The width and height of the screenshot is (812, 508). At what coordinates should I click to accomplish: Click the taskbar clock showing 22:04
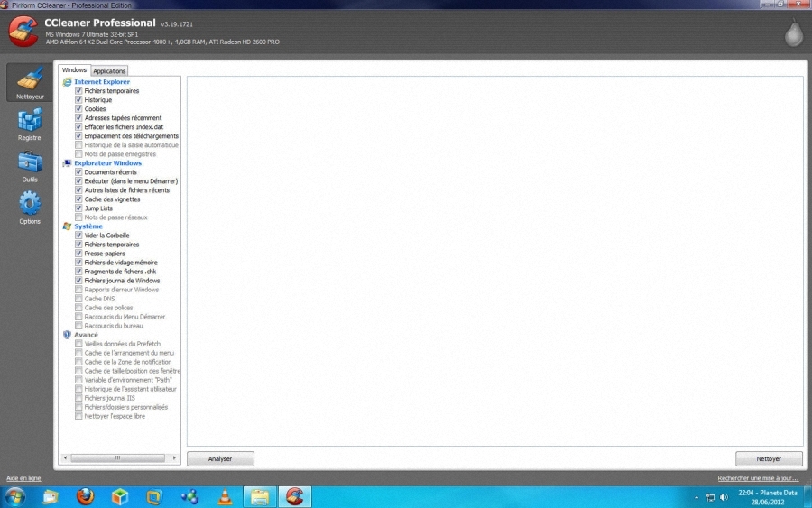[768, 497]
